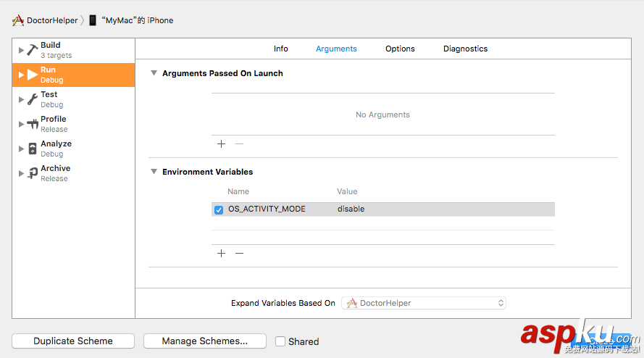Collapse Arguments Passed On Launch section

pos(154,73)
